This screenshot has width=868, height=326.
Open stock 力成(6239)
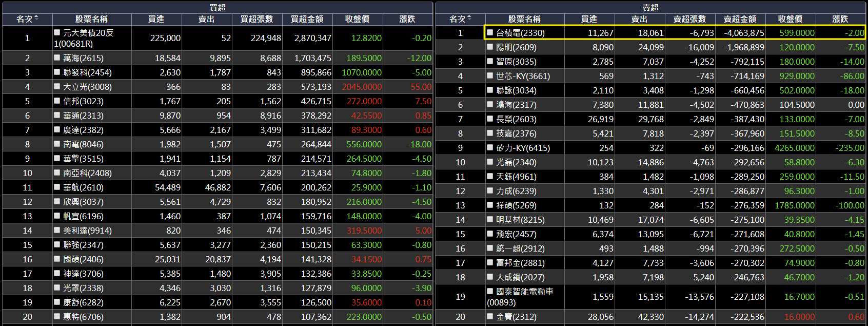click(x=516, y=190)
